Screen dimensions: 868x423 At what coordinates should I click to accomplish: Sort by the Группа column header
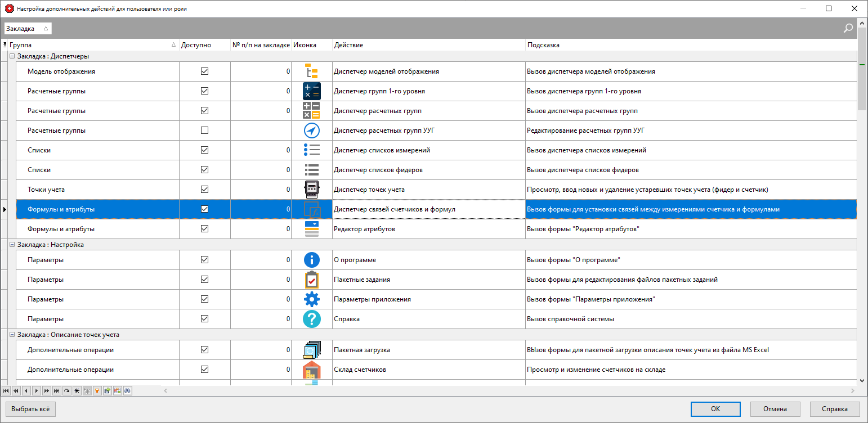(90, 44)
